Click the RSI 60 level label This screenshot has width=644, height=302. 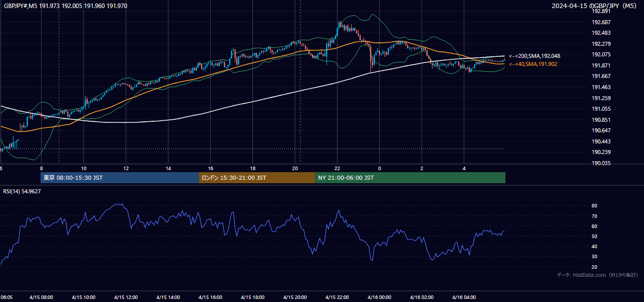coord(595,226)
